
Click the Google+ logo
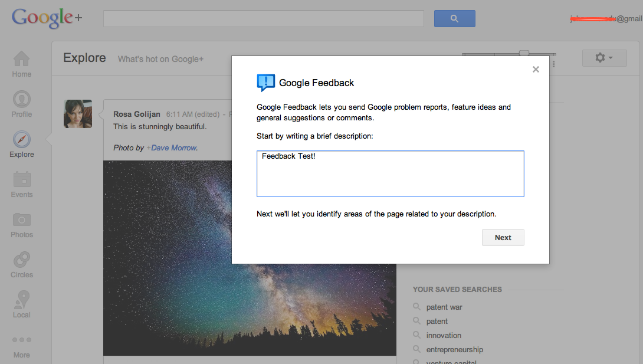pos(47,18)
